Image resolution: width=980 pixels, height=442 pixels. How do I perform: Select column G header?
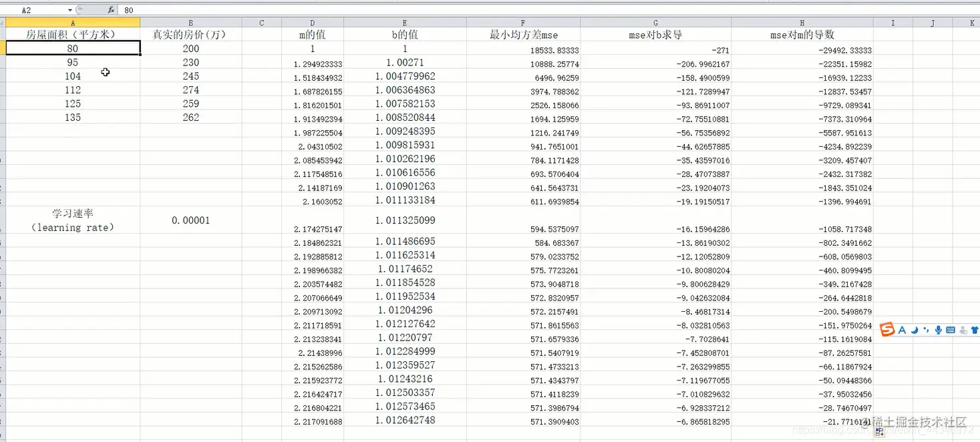tap(656, 23)
